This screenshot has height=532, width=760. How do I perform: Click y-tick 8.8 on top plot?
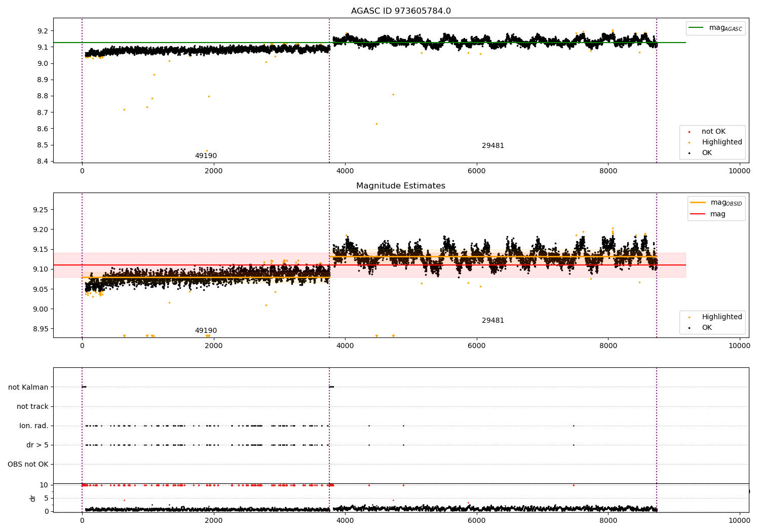tap(43, 96)
